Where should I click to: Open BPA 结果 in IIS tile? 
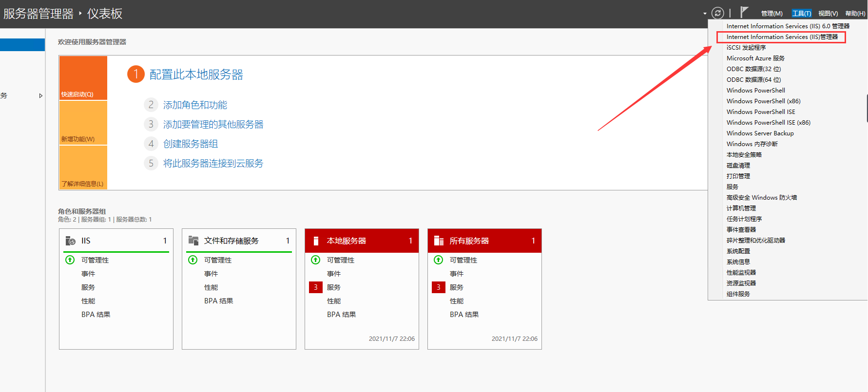(x=96, y=315)
